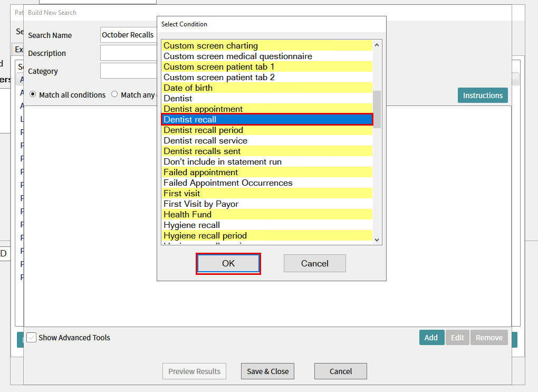This screenshot has width=538, height=392.
Task: Choose 'Dentist recall period' condition
Action: tap(267, 130)
